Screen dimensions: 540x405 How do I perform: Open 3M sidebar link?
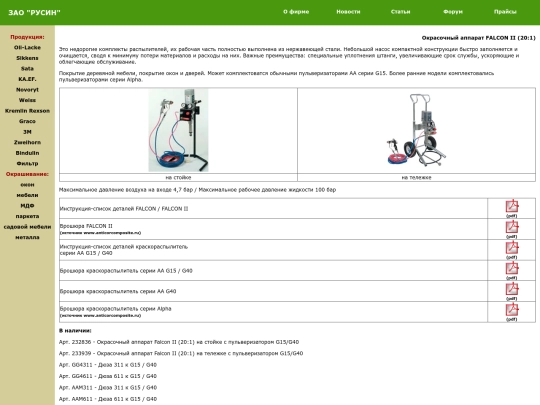tap(27, 132)
